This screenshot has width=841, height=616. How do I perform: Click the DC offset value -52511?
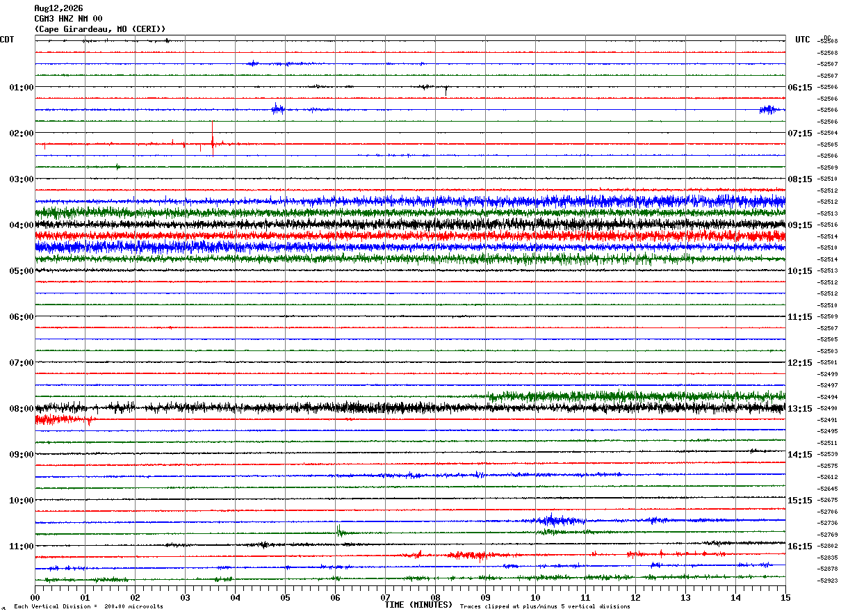[828, 443]
